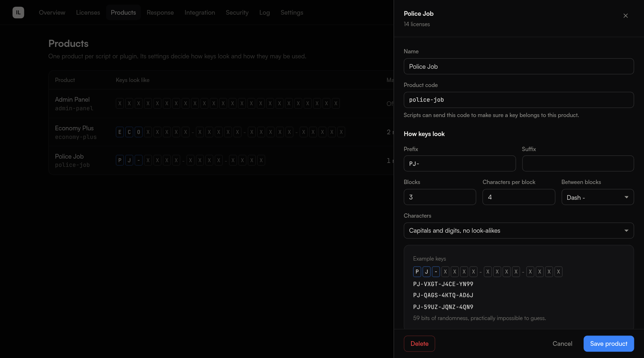
Task: Select the Economy Plus product row
Action: tap(221, 132)
